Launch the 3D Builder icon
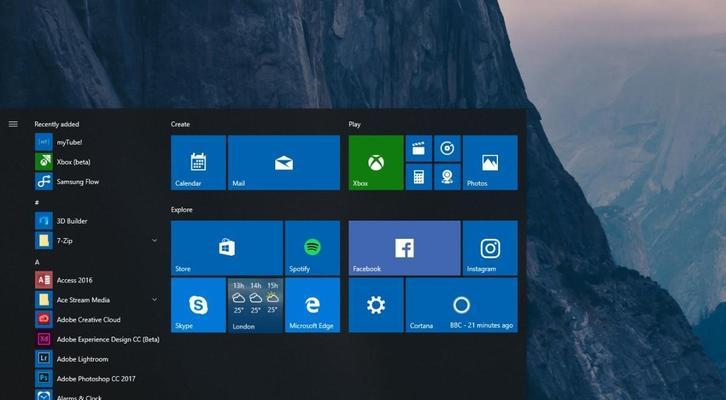The height and width of the screenshot is (400, 726). (x=44, y=221)
